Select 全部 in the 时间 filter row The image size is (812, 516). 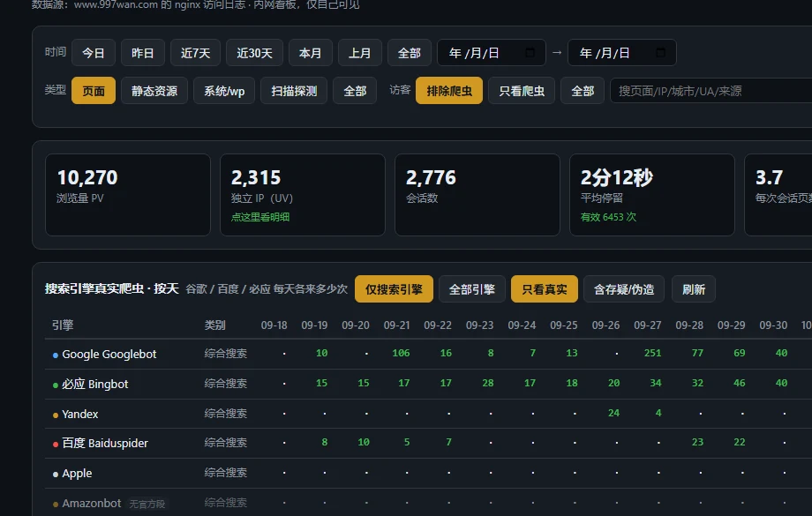[410, 53]
